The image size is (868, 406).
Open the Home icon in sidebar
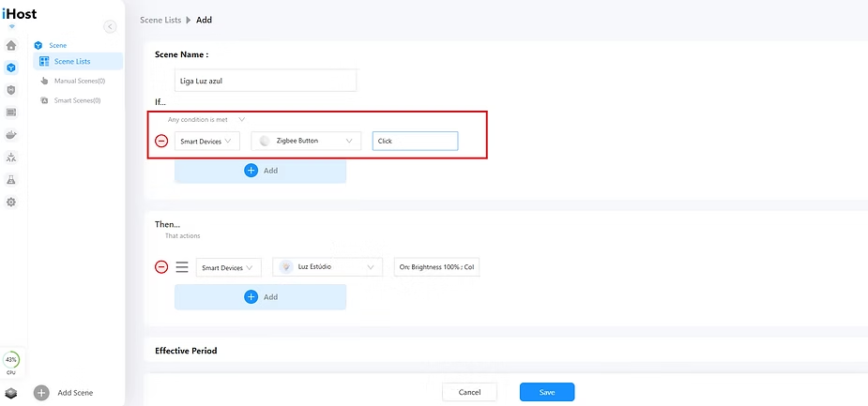[11, 45]
